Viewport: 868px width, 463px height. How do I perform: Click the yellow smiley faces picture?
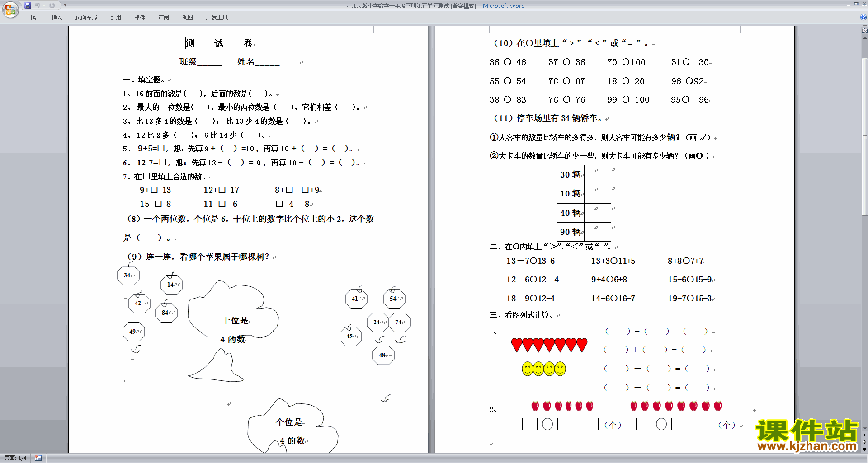[544, 369]
